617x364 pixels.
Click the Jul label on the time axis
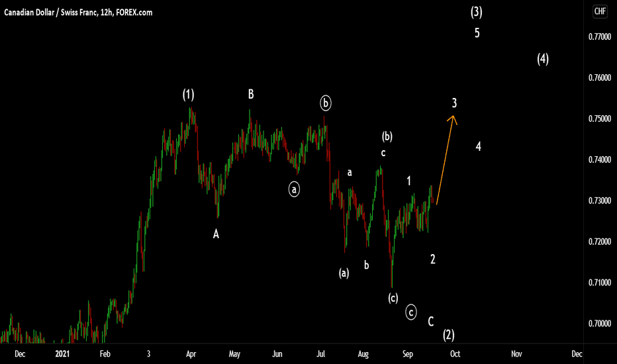pyautogui.click(x=320, y=354)
